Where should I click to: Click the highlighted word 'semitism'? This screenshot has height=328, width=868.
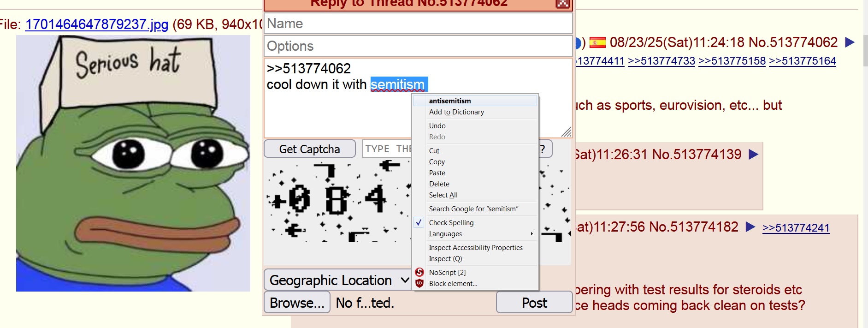[398, 84]
